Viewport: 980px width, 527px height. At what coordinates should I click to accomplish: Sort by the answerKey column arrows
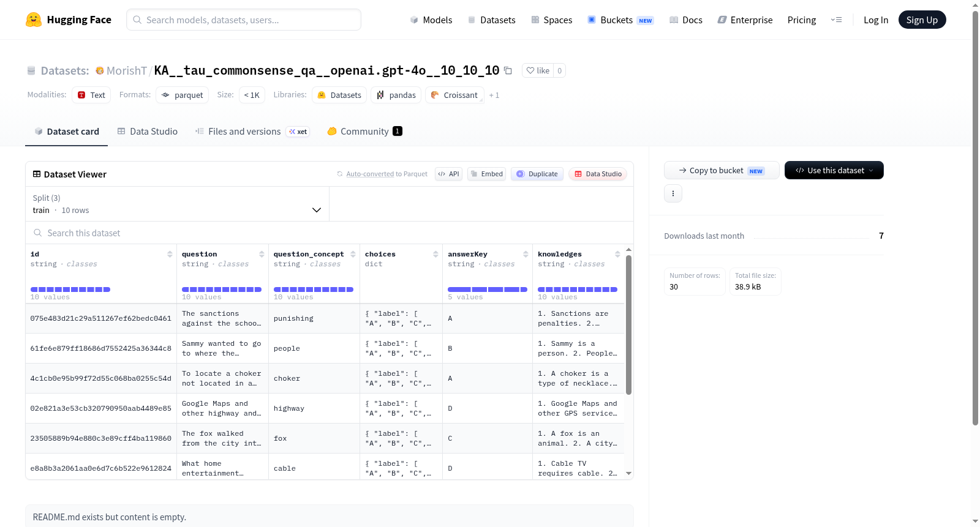click(526, 254)
